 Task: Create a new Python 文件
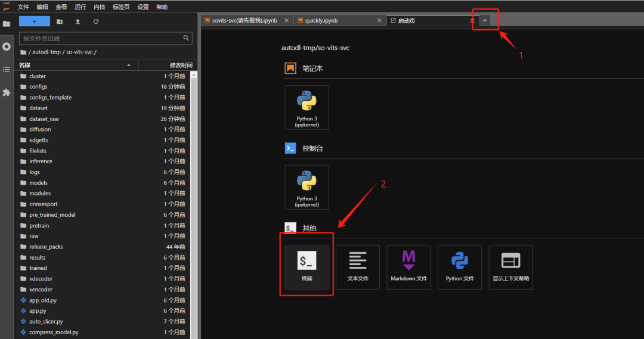click(x=460, y=267)
